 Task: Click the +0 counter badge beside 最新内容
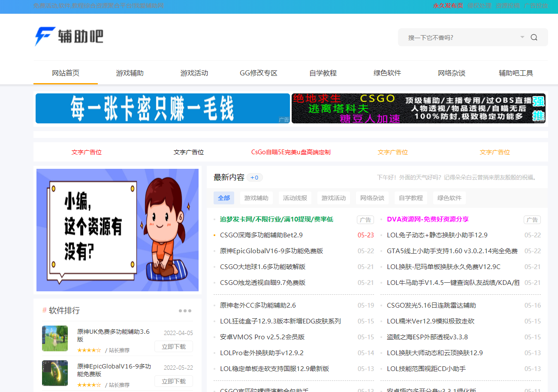pos(255,177)
